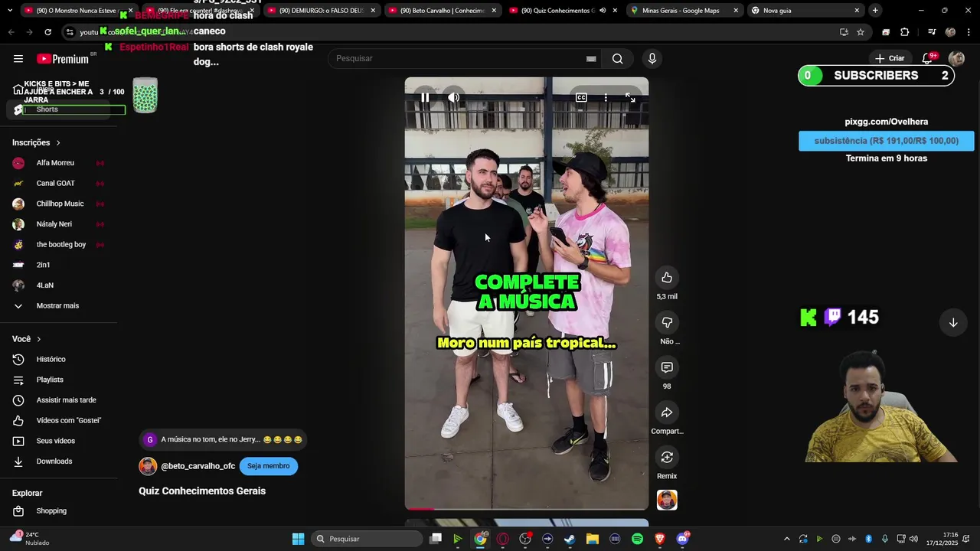Open Steam from the taskbar
980x551 pixels.
coord(570,539)
